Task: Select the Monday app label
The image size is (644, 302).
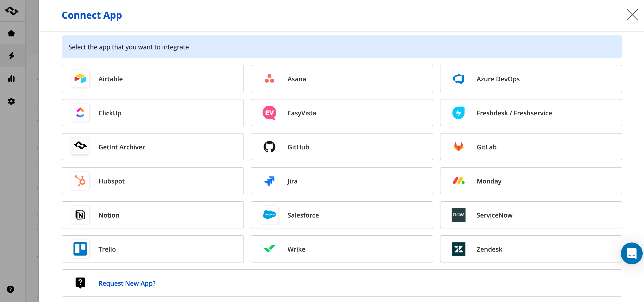Action: [x=489, y=181]
